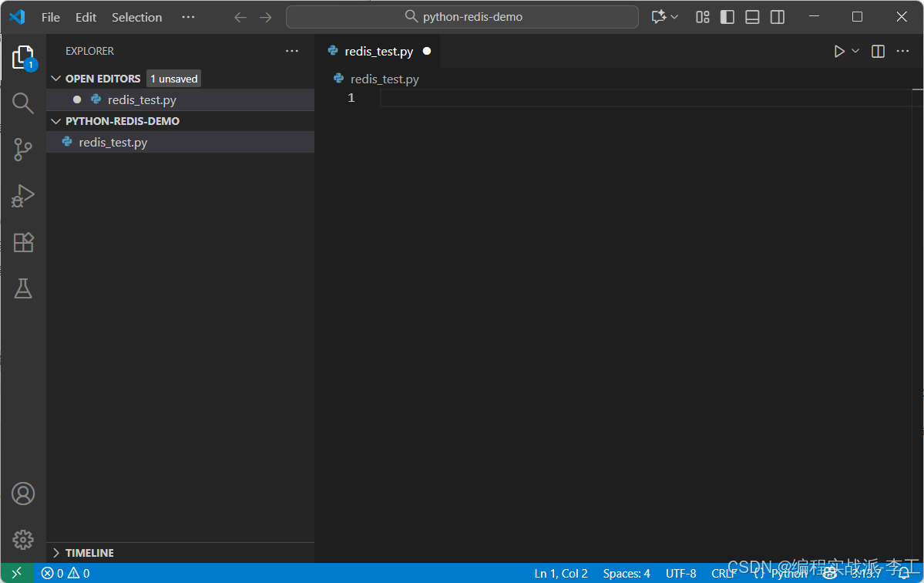Go back with the left arrow

tap(240, 17)
